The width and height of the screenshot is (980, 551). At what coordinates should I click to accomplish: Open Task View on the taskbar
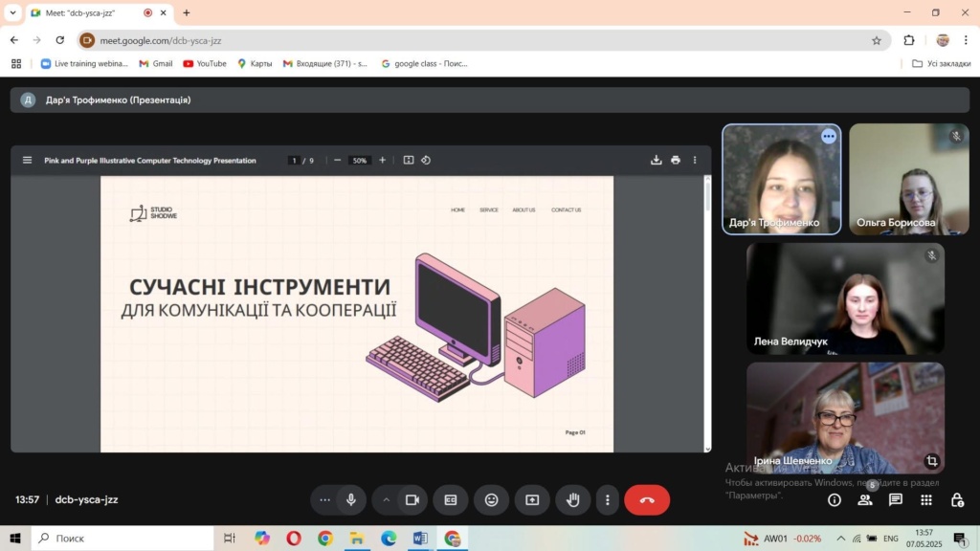230,538
